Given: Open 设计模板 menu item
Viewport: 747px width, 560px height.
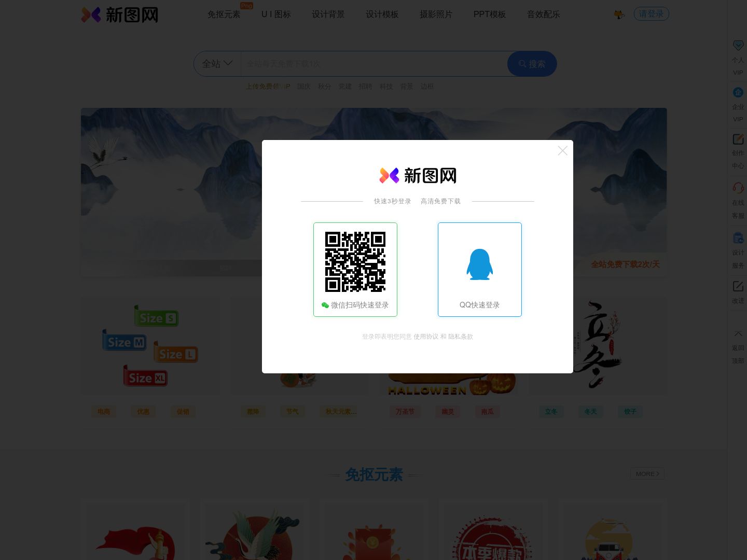Looking at the screenshot, I should pyautogui.click(x=382, y=15).
